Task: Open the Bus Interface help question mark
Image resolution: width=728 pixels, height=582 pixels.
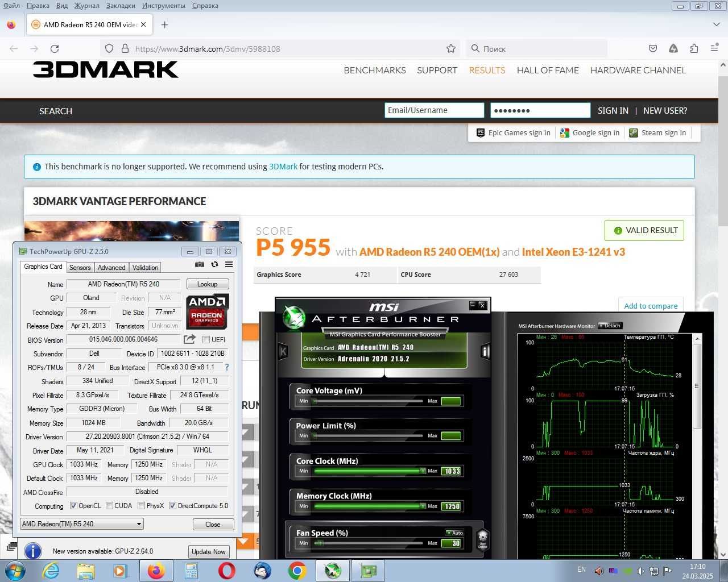Action: tap(227, 367)
